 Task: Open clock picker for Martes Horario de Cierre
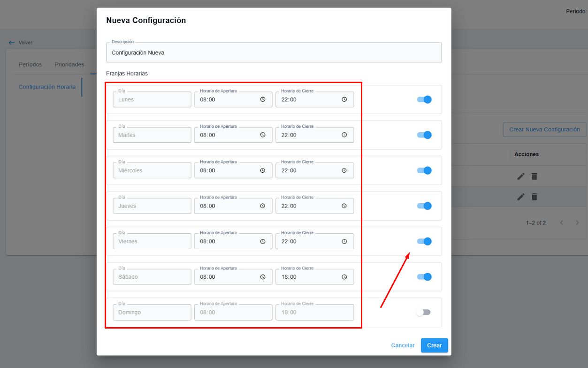(344, 135)
